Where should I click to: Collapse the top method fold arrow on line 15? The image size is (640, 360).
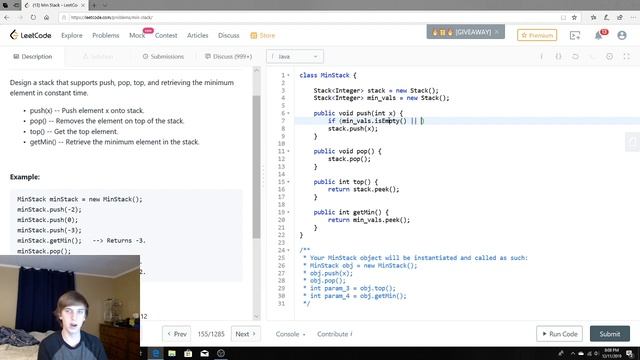click(288, 182)
